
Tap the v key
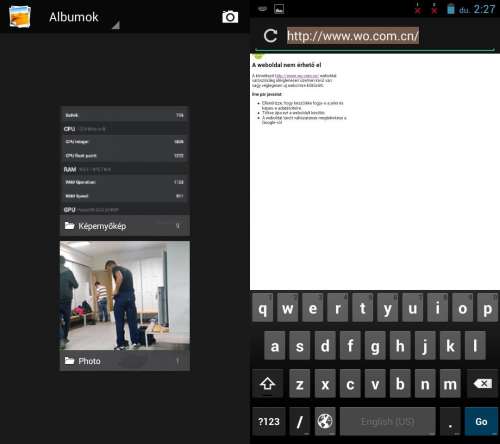375,384
